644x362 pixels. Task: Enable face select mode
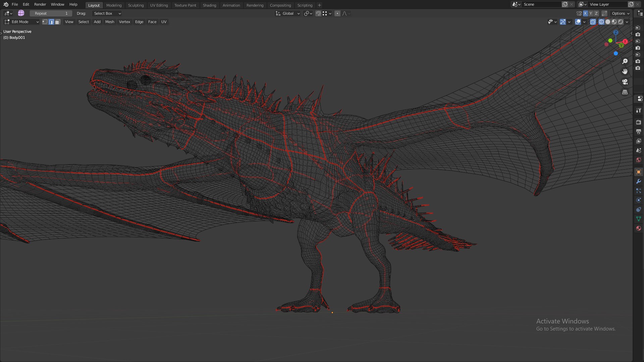[58, 22]
